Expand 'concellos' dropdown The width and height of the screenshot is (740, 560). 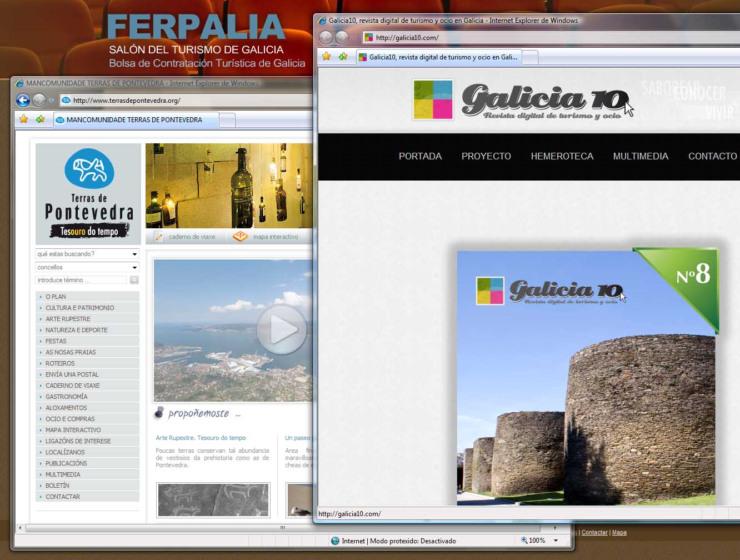pyautogui.click(x=87, y=267)
